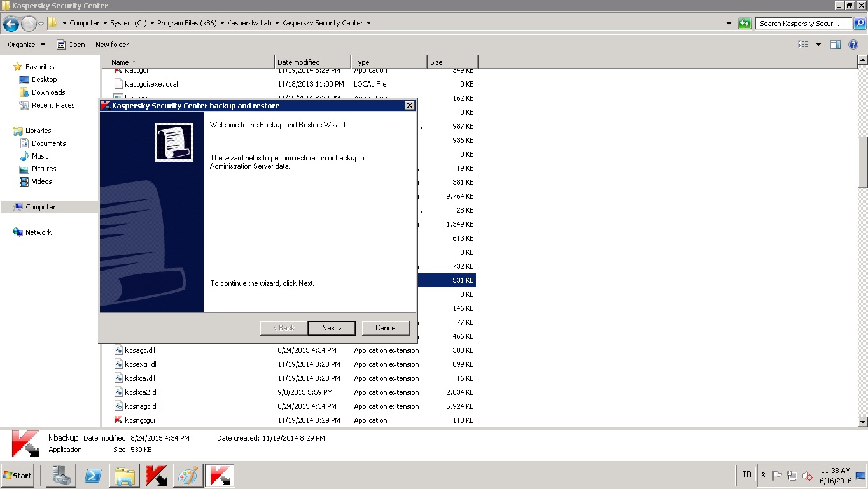Click the search magnifier icon
This screenshot has height=489, width=868.
point(859,24)
